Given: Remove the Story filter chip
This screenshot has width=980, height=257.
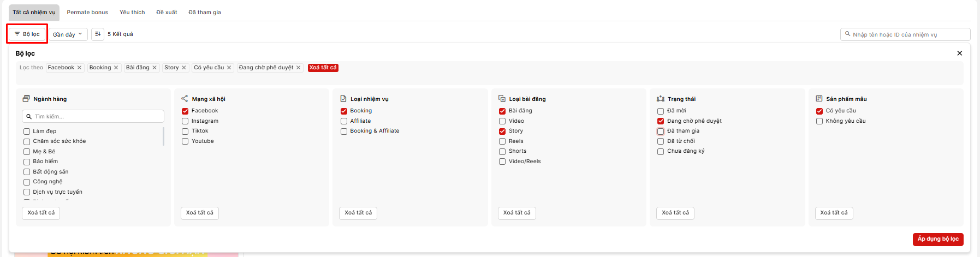Looking at the screenshot, I should point(184,68).
